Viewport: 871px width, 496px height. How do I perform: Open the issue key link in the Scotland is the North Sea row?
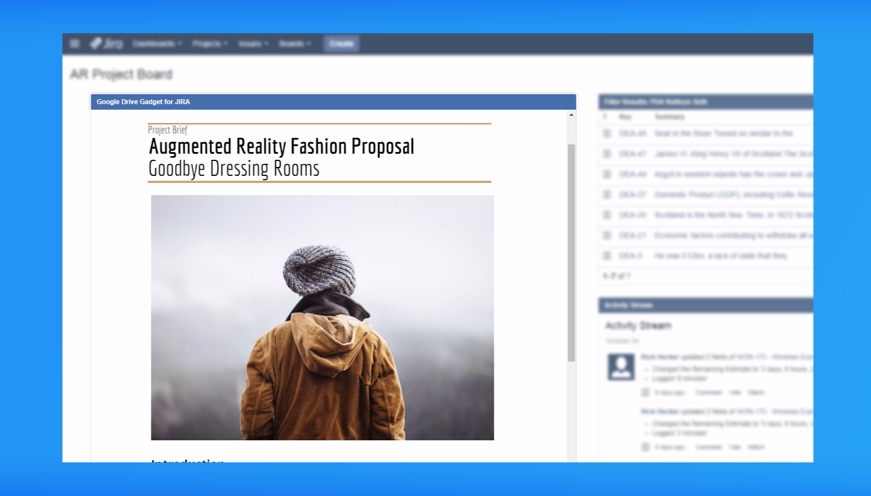pos(633,215)
